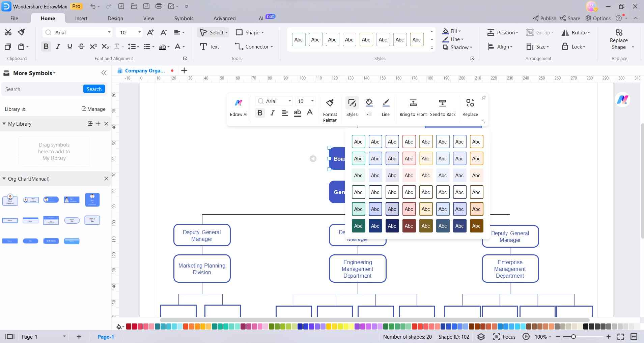Click the Publish button
This screenshot has height=343, width=644.
pos(544,18)
